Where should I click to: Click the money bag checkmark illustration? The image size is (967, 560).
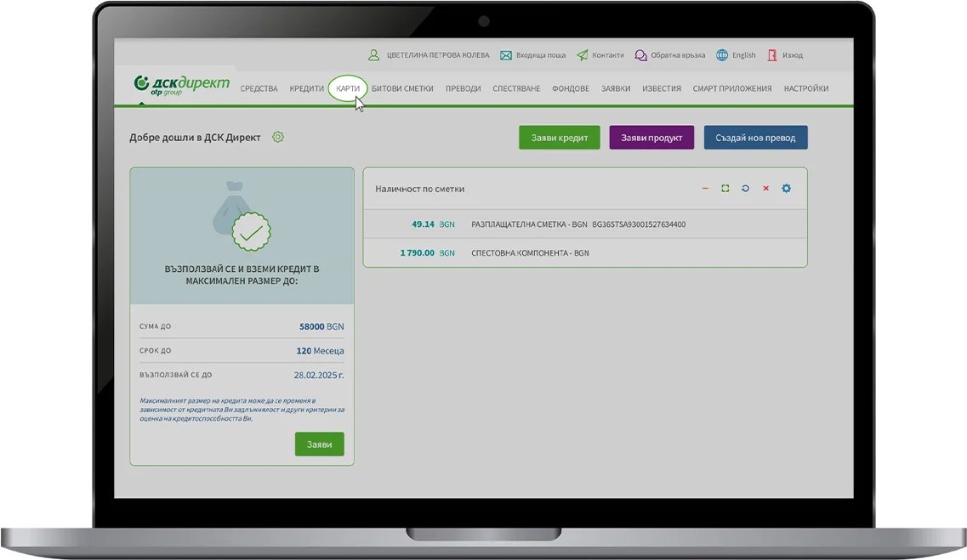pyautogui.click(x=242, y=216)
